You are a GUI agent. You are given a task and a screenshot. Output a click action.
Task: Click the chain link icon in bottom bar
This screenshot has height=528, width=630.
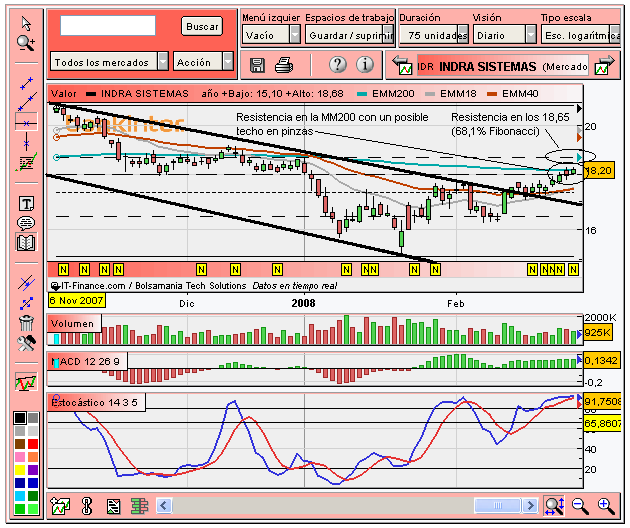pos(87,506)
